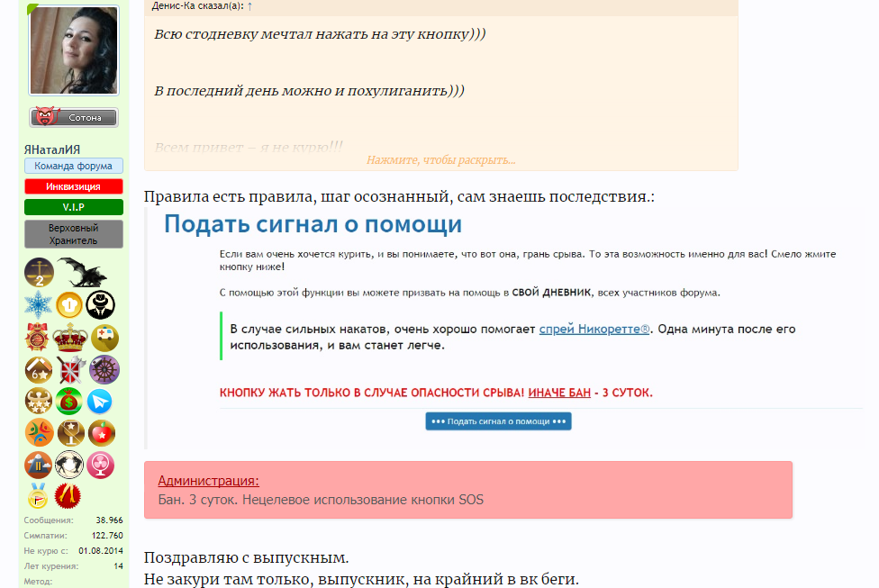Click the Симпатии value 122.760
Image resolution: width=879 pixels, height=588 pixels.
(107, 535)
